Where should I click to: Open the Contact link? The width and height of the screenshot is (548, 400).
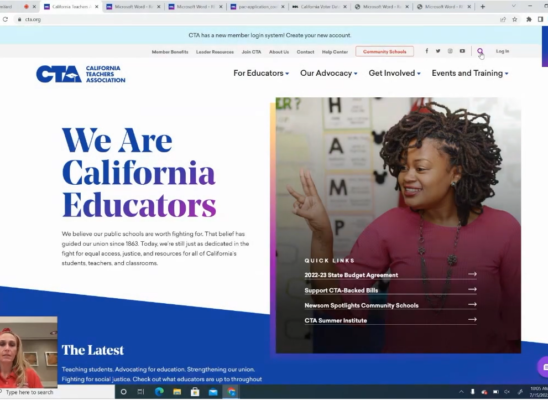pyautogui.click(x=305, y=52)
